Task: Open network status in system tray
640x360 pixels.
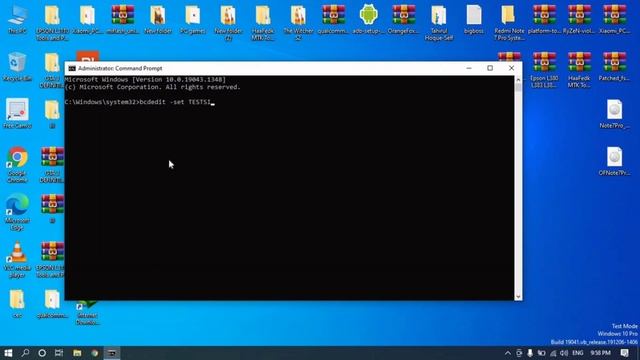Action: click(x=553, y=353)
